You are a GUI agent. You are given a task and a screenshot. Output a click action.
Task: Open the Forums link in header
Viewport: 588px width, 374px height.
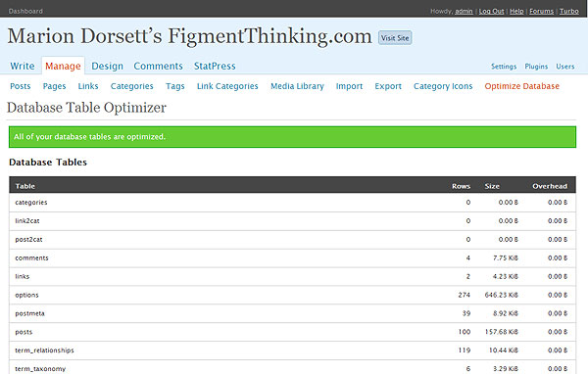click(541, 11)
